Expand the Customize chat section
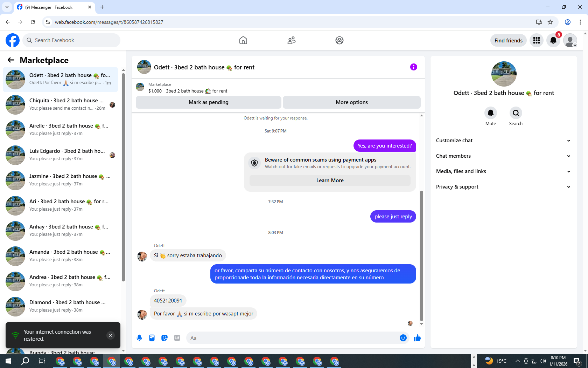The height and width of the screenshot is (368, 588). (x=504, y=141)
